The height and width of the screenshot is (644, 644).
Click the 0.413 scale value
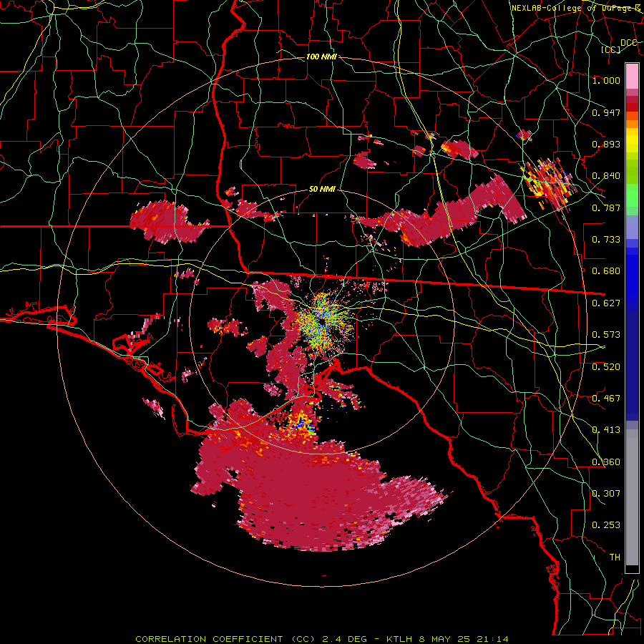(x=606, y=429)
